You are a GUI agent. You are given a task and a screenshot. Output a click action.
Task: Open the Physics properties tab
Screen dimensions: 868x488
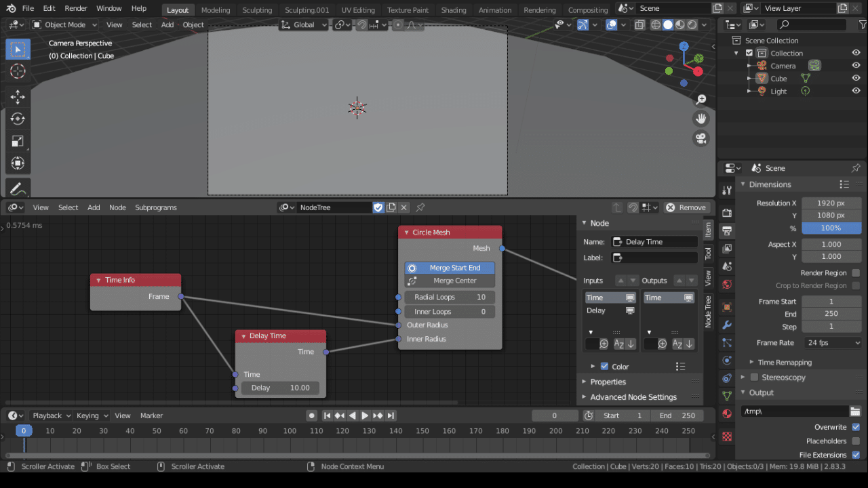(727, 361)
